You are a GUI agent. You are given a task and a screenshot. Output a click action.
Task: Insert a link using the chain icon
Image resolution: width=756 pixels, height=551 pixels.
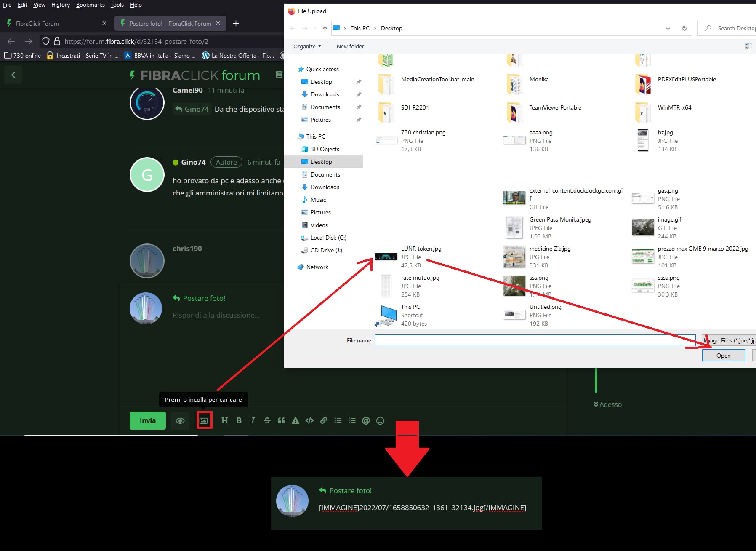[324, 420]
